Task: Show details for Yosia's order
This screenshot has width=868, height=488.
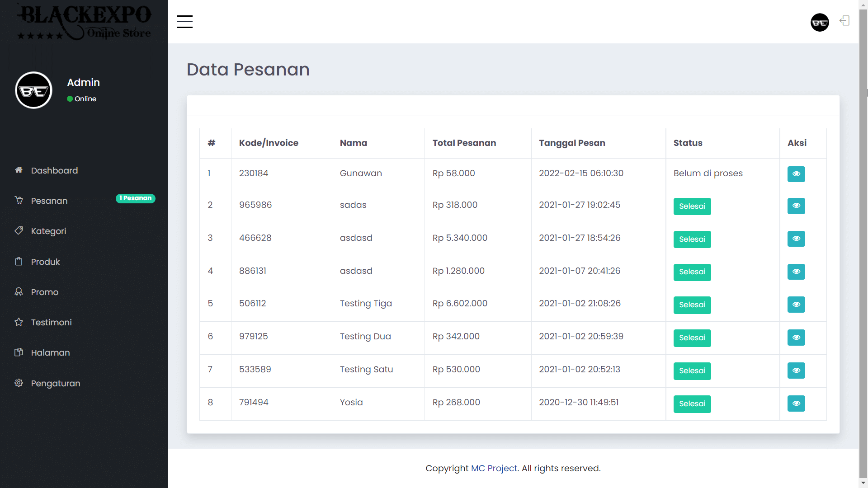Action: tap(796, 404)
